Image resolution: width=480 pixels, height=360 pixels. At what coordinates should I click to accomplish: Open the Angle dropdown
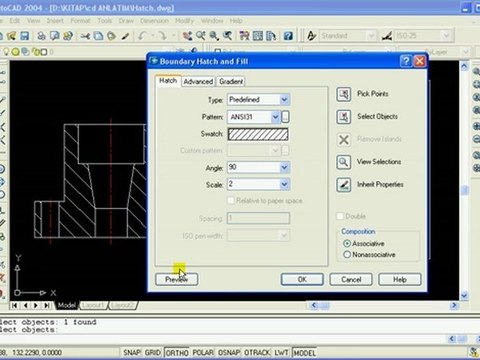coord(284,167)
